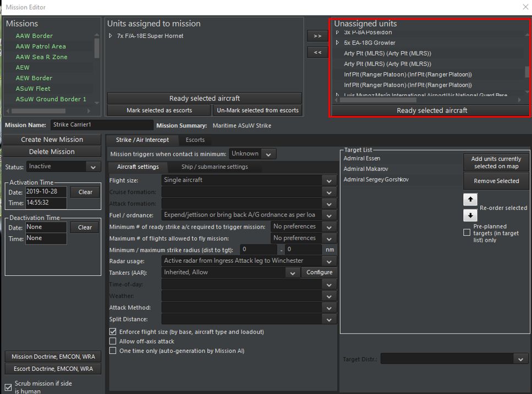Select ASuW Fleet mission
Screen dimensions: 532x394
pyautogui.click(x=33, y=88)
